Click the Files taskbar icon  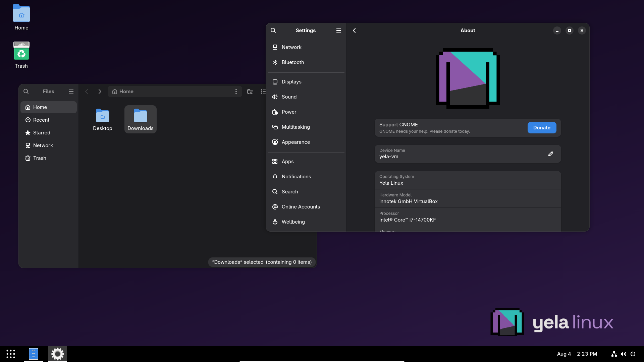click(x=34, y=354)
